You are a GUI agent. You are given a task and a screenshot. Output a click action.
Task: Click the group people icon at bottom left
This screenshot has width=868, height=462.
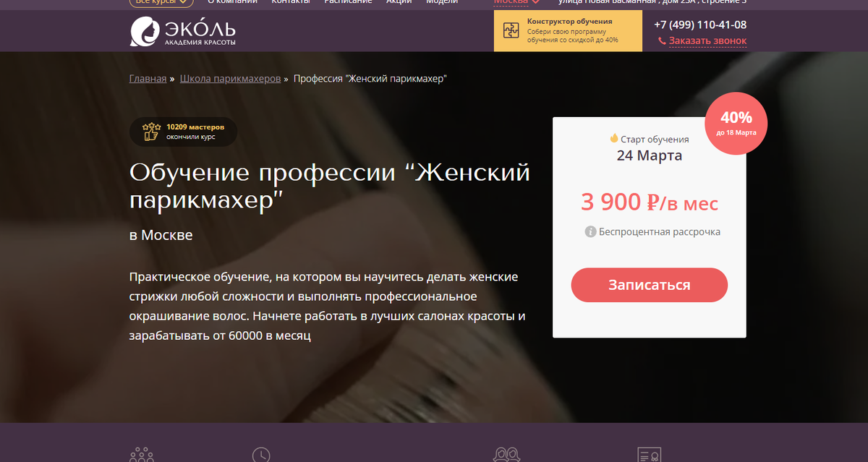pyautogui.click(x=141, y=455)
